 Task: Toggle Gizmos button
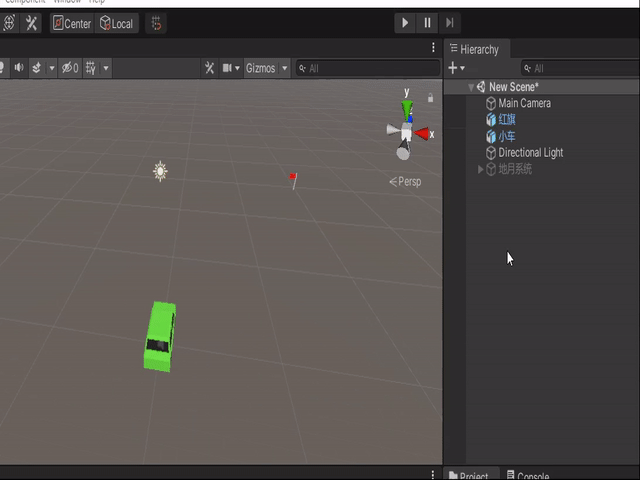click(x=260, y=68)
